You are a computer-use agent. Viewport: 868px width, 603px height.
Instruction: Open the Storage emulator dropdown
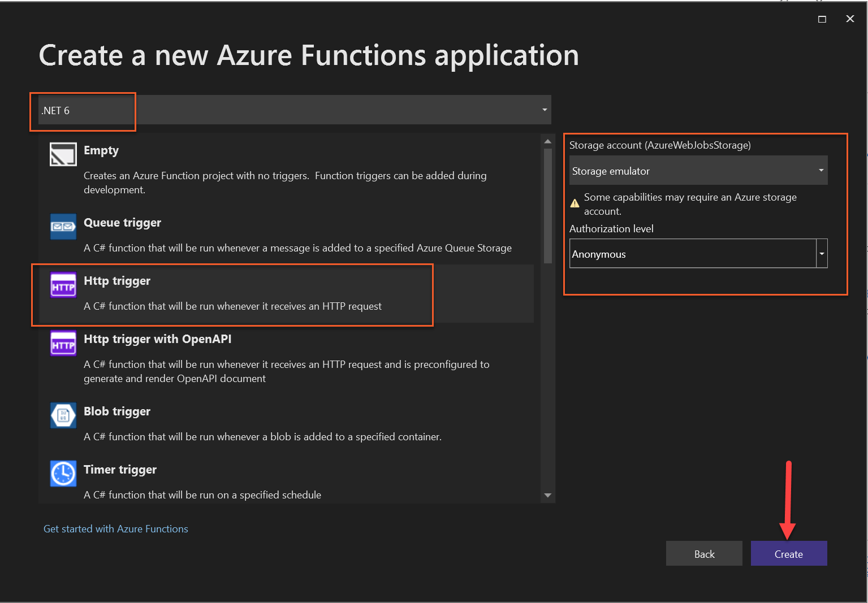[698, 170]
